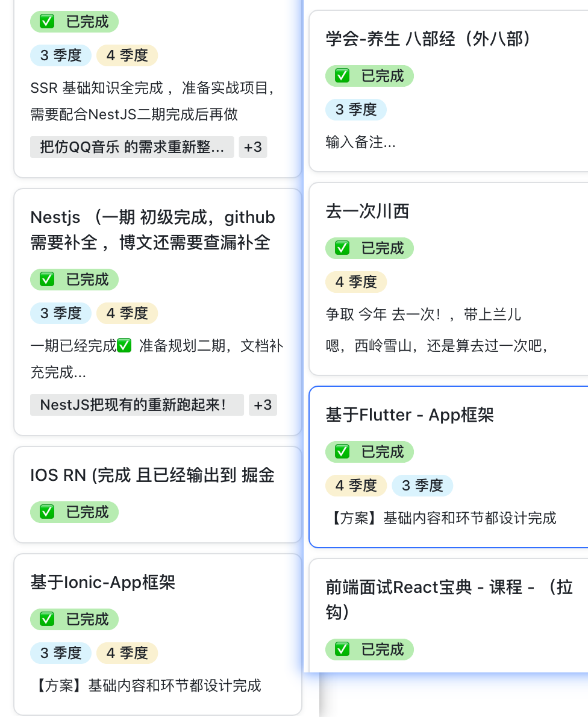Screen dimensions: 588x717
Task: Open the 把仿QQ音乐 的需求重新整 linked item
Action: (132, 147)
